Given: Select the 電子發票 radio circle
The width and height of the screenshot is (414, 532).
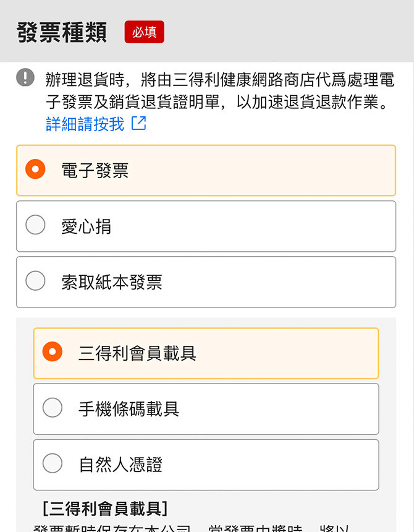Looking at the screenshot, I should (35, 169).
